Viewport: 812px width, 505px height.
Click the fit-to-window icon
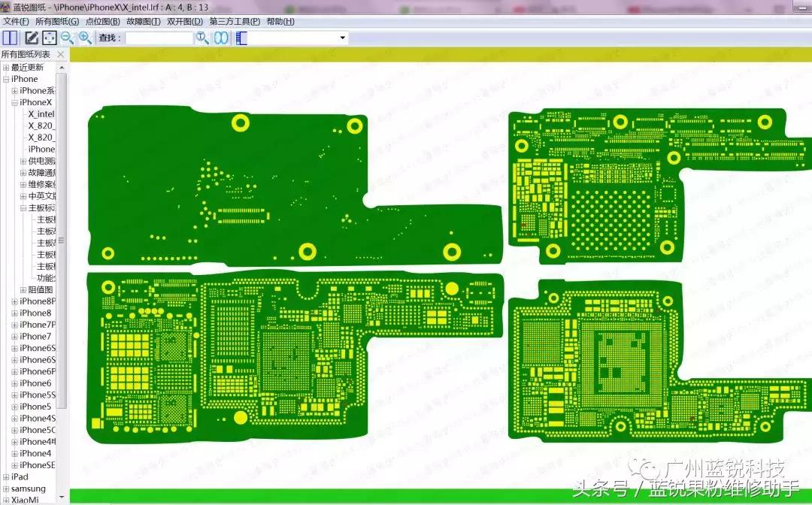49,38
